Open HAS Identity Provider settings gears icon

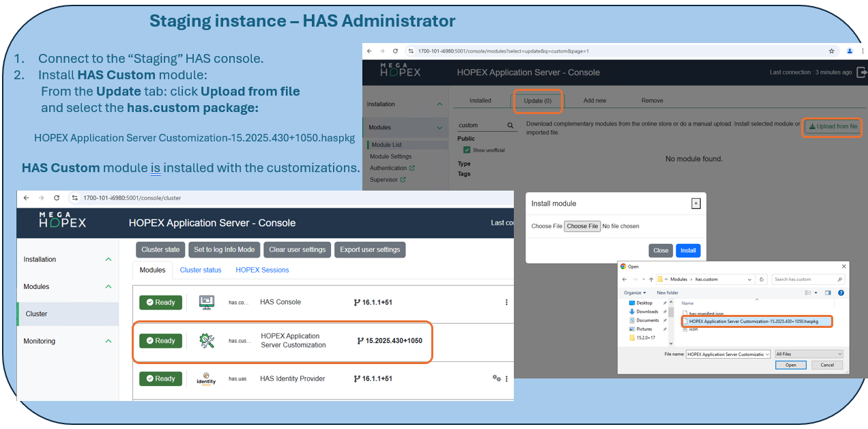[x=496, y=378]
